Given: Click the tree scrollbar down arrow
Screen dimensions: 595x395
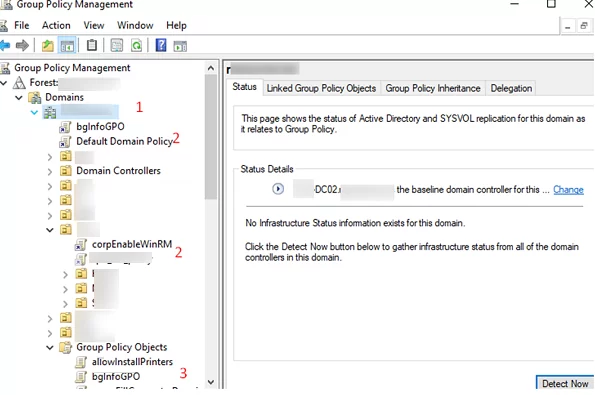Looking at the screenshot, I should coord(211,382).
